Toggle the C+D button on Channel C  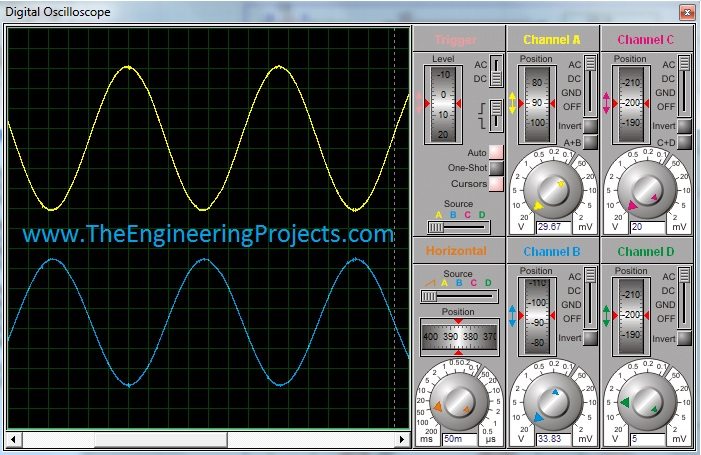(684, 142)
